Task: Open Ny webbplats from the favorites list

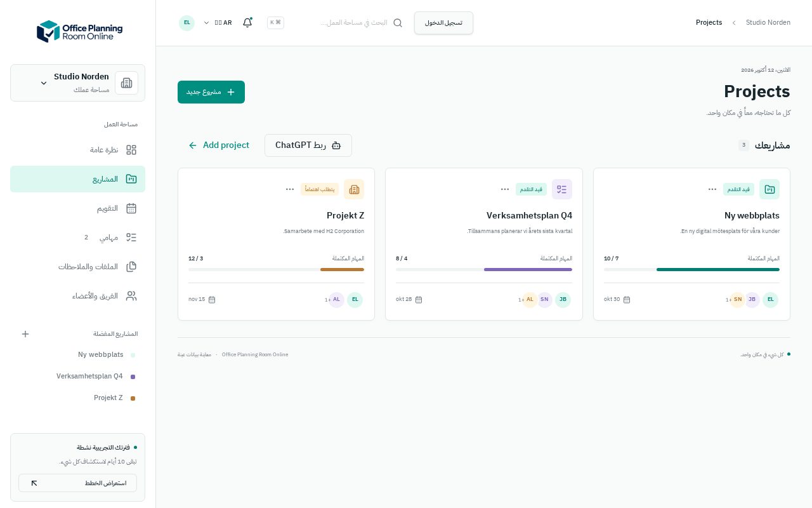Action: click(77, 355)
